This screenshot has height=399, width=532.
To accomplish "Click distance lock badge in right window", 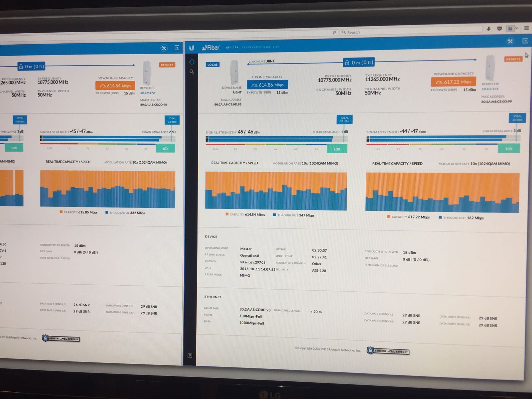I will (359, 63).
